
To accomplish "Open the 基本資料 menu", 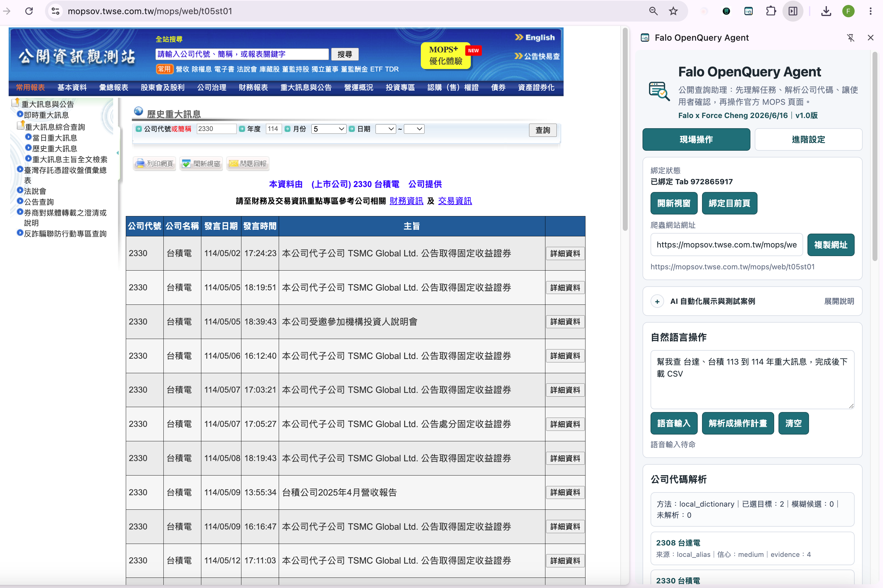I will pyautogui.click(x=72, y=88).
